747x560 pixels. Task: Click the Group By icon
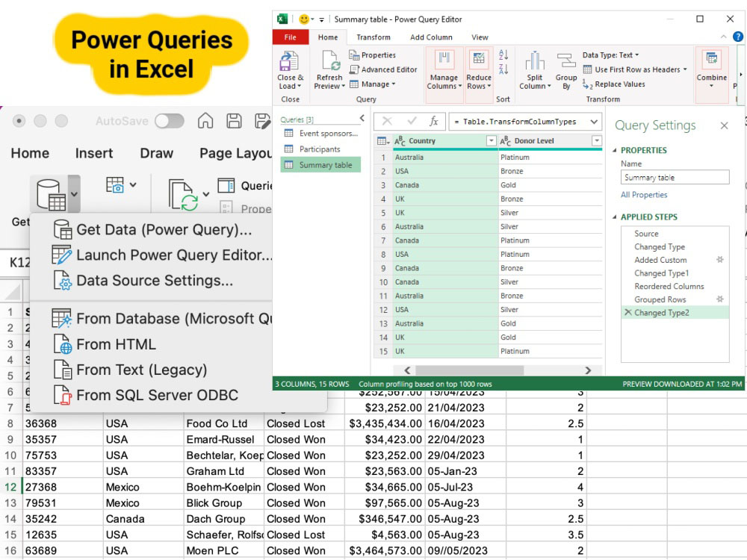[566, 60]
